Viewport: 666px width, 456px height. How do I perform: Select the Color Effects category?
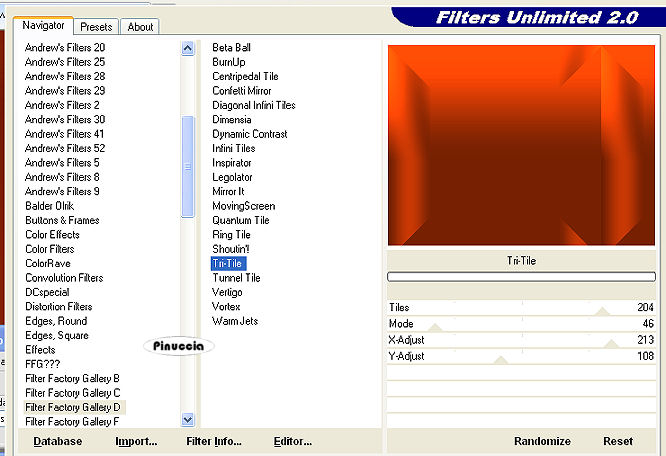(52, 235)
